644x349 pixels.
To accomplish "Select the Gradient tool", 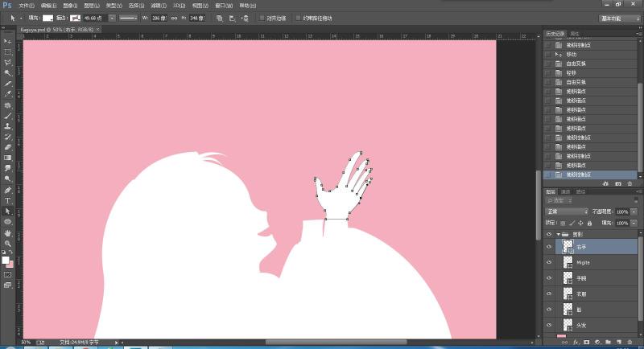I will [x=7, y=158].
